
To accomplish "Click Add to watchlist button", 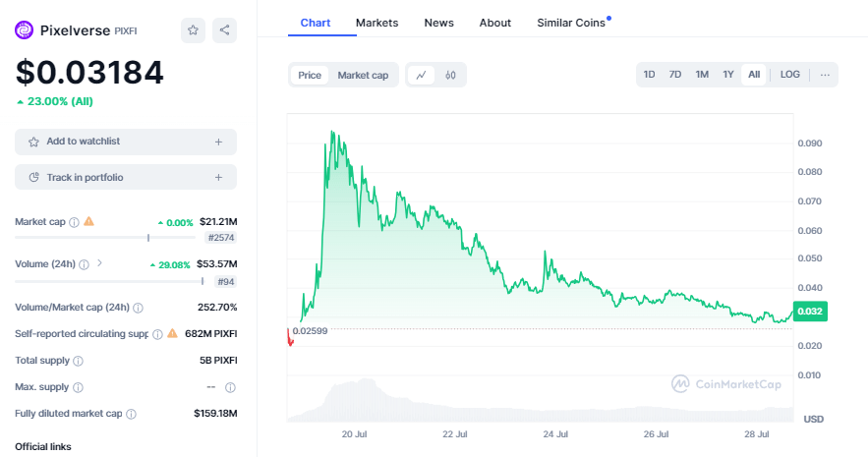I will (x=126, y=143).
